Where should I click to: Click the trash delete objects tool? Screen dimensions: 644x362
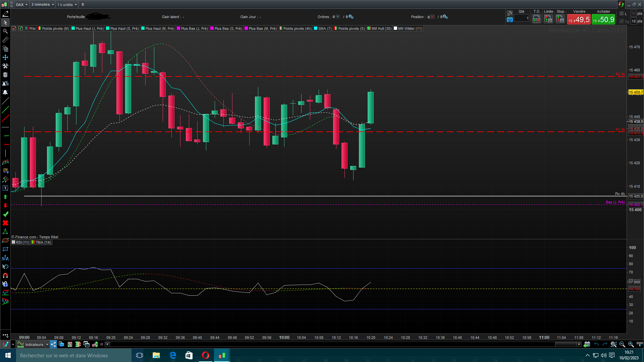tap(5, 75)
